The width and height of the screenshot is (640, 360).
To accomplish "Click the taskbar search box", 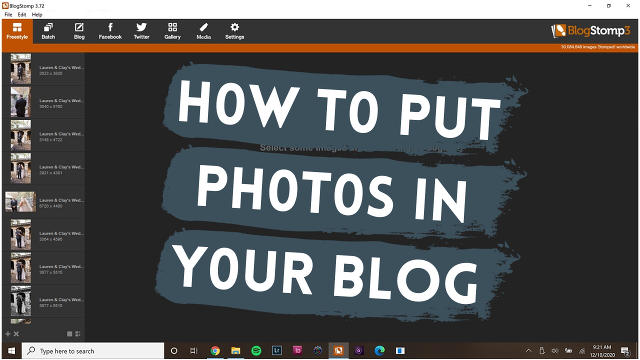I will 93,351.
